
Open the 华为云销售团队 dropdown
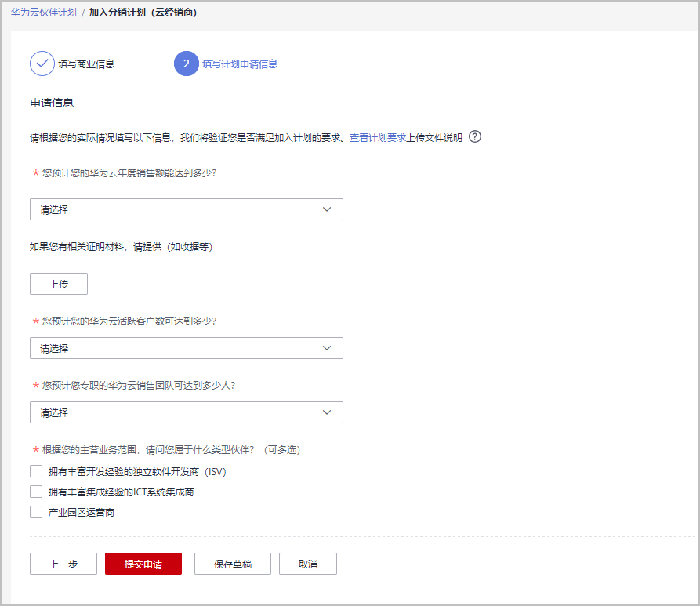click(186, 412)
